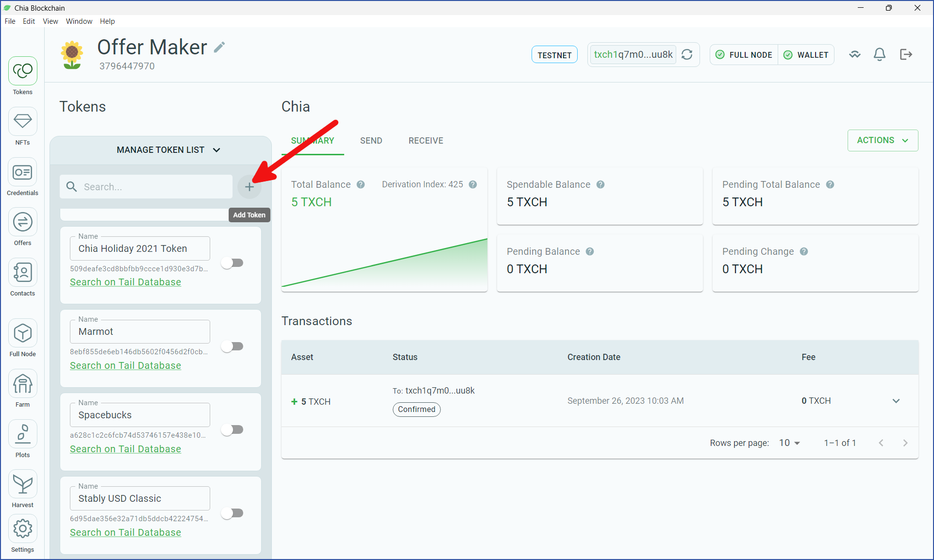Viewport: 934px width, 560px height.
Task: Go to previous transactions page
Action: click(881, 443)
